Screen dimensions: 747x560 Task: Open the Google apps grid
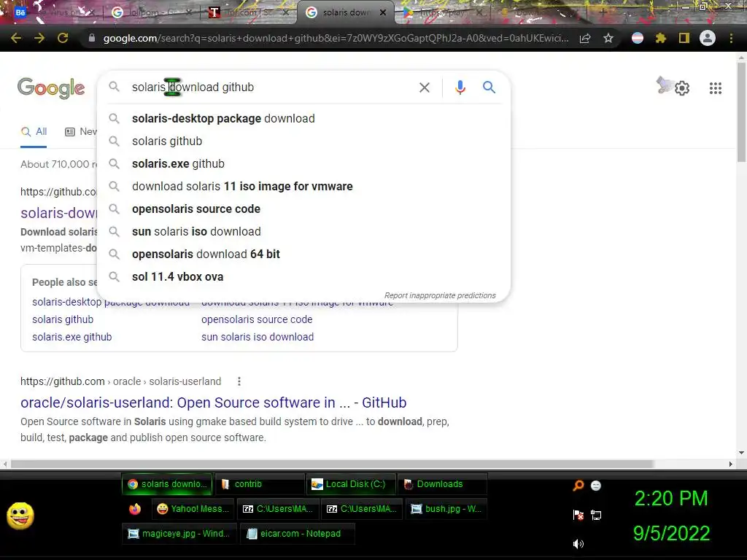[716, 88]
